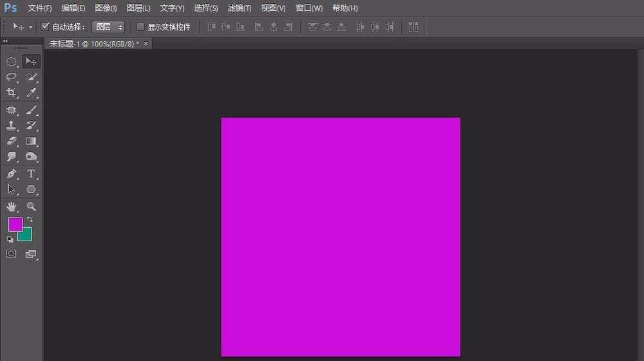Select the Elliptical Marquee tool
The height and width of the screenshot is (361, 644).
(x=12, y=62)
